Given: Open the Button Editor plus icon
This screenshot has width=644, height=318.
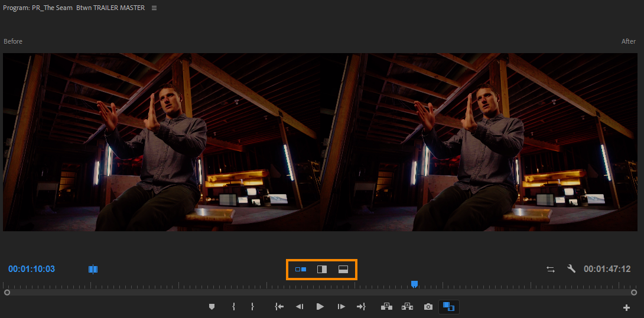Looking at the screenshot, I should click(x=626, y=307).
